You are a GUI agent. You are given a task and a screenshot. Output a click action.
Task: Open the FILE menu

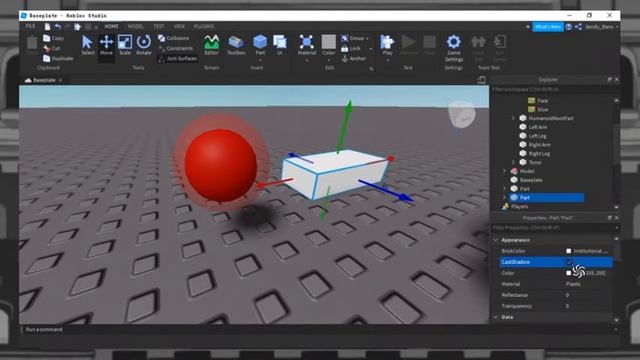pos(31,26)
